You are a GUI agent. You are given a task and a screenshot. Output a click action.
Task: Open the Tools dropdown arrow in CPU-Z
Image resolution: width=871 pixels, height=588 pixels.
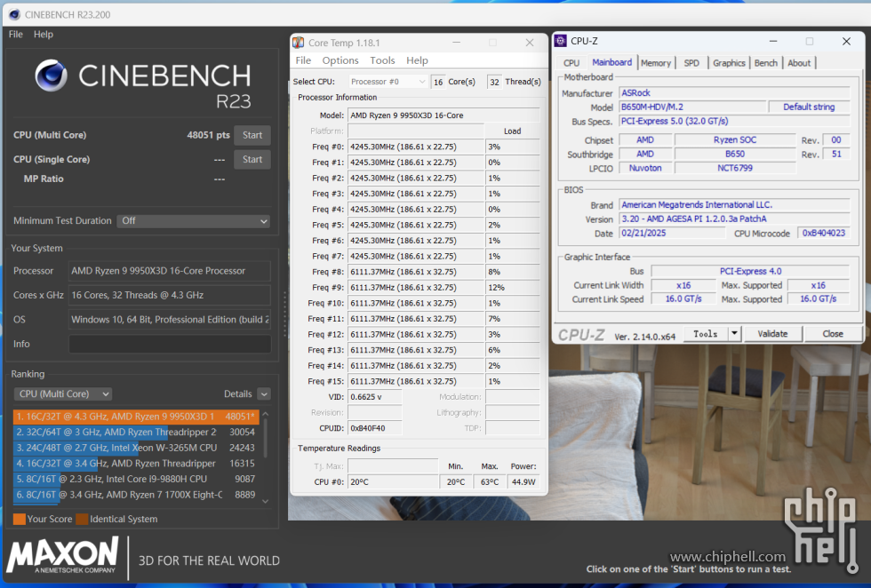pos(734,334)
